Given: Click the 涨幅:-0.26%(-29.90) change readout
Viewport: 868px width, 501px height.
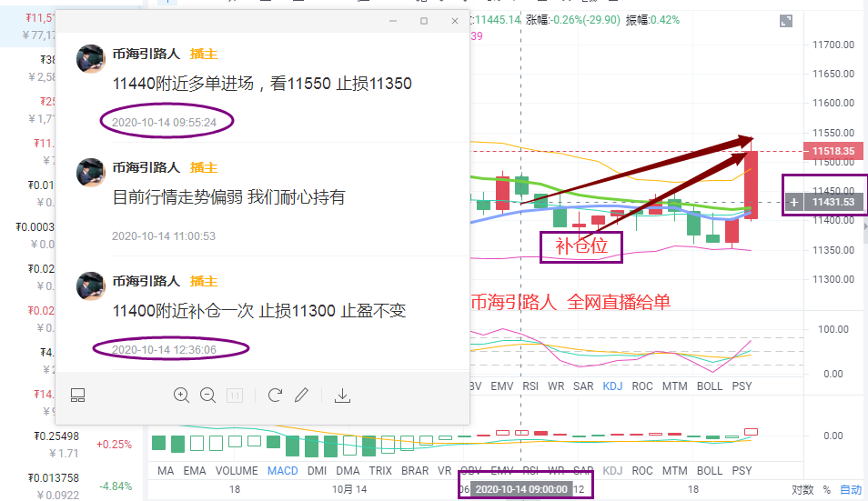Looking at the screenshot, I should tap(573, 20).
